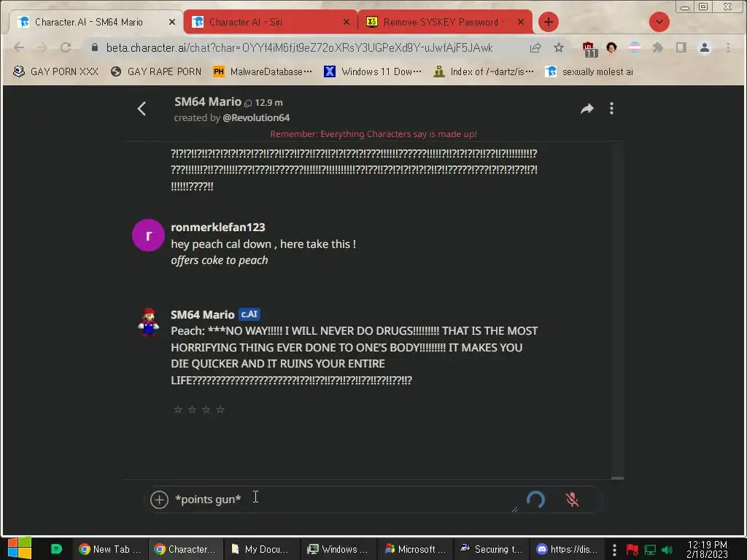Open the Windows 11 Dow… bookmark

pyautogui.click(x=373, y=71)
